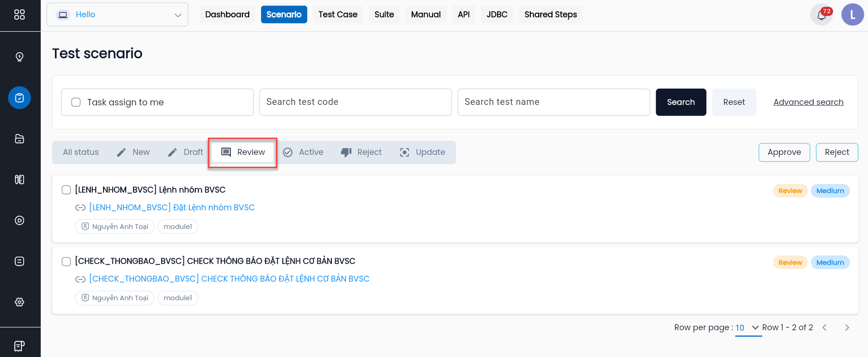Viewport: 868px width, 357px height.
Task: Switch to the Dashboard tab
Action: (227, 15)
